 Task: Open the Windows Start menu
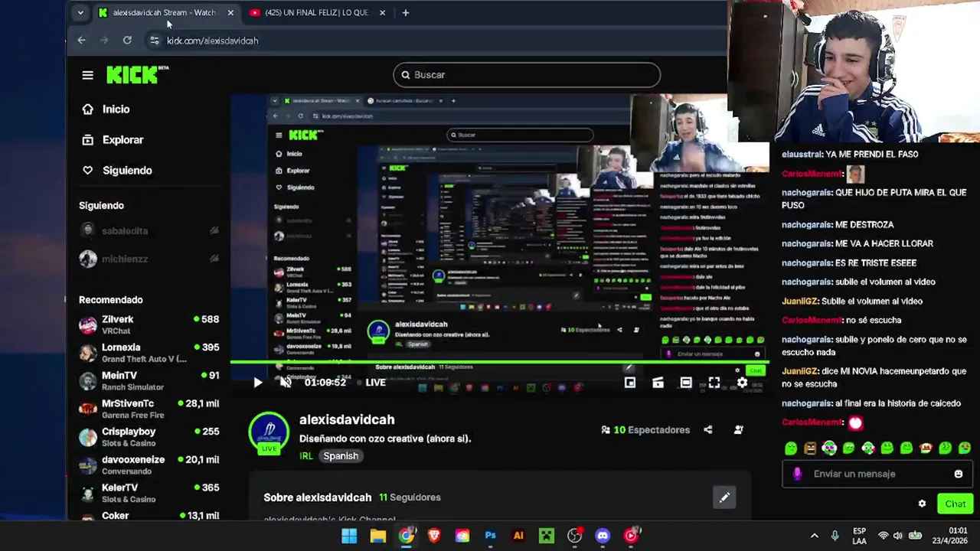349,536
